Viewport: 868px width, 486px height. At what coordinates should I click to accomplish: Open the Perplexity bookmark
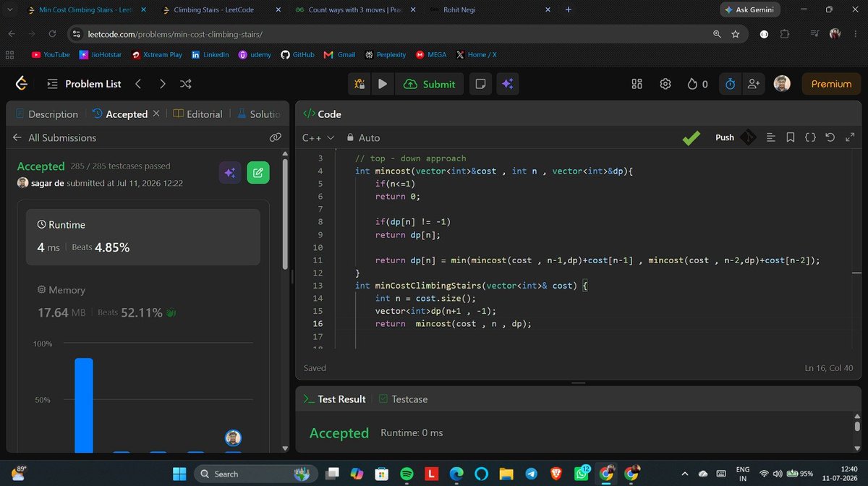pos(386,55)
